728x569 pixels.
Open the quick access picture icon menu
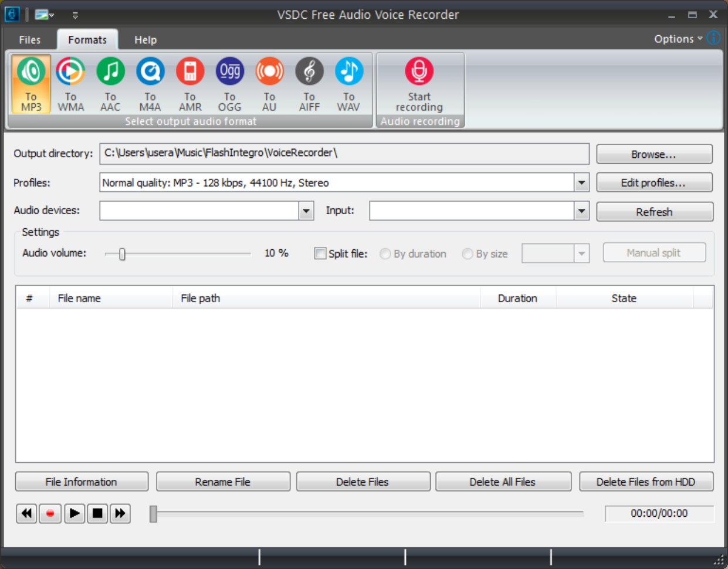pos(44,15)
